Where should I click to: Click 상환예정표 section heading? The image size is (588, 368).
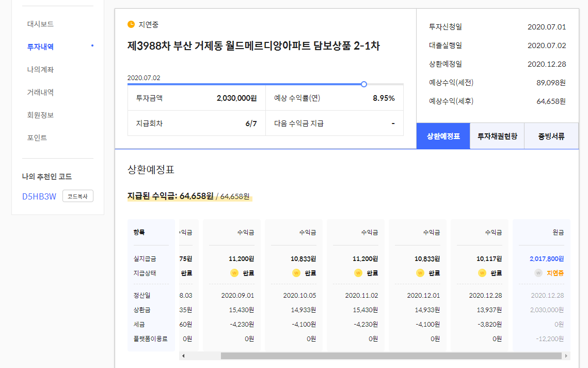(x=151, y=170)
